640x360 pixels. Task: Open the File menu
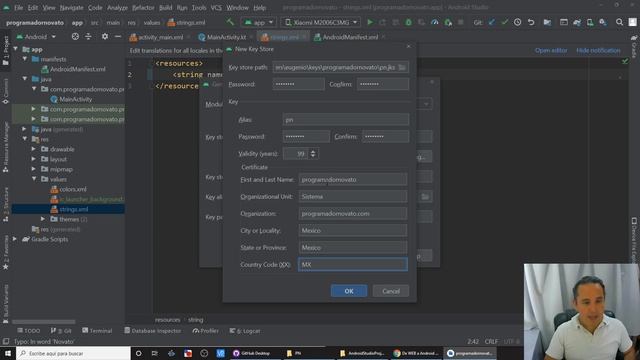click(x=19, y=8)
